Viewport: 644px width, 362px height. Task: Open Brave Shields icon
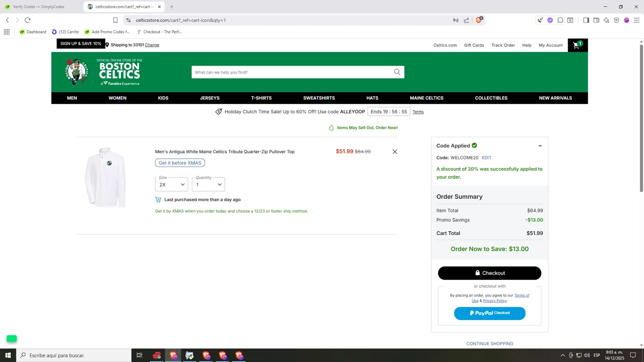[x=479, y=20]
